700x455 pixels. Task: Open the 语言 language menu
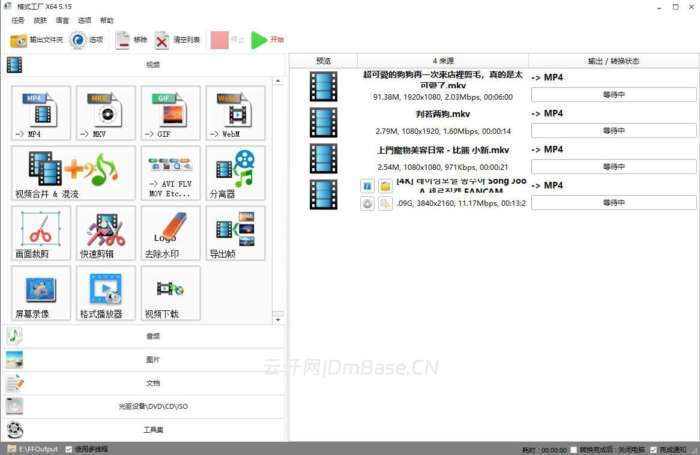point(62,21)
